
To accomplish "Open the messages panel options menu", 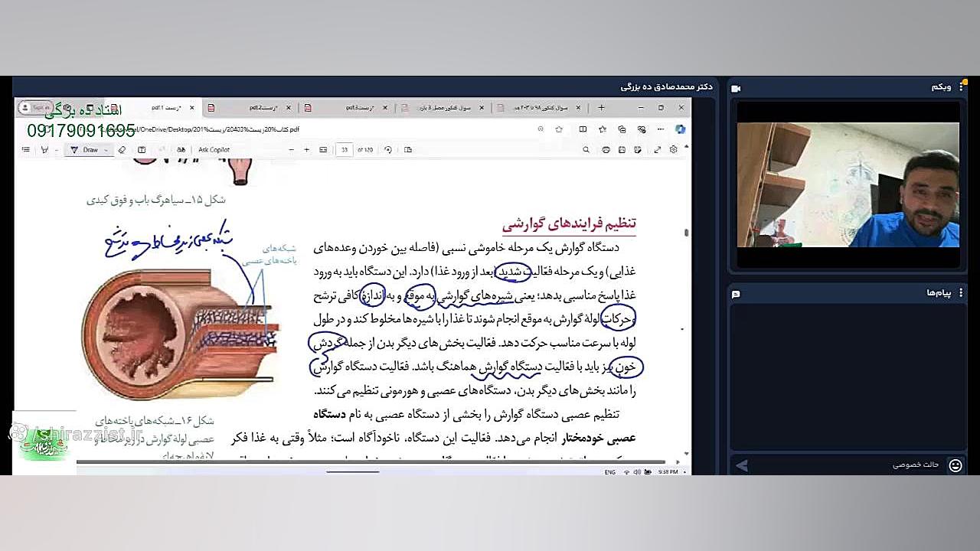I will pos(962,293).
